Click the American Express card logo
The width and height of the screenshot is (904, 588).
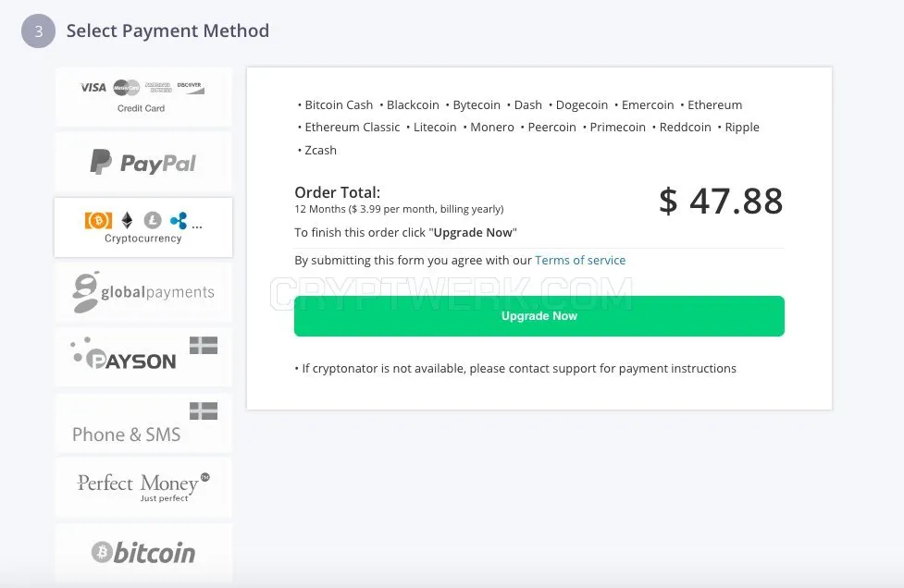click(x=158, y=88)
